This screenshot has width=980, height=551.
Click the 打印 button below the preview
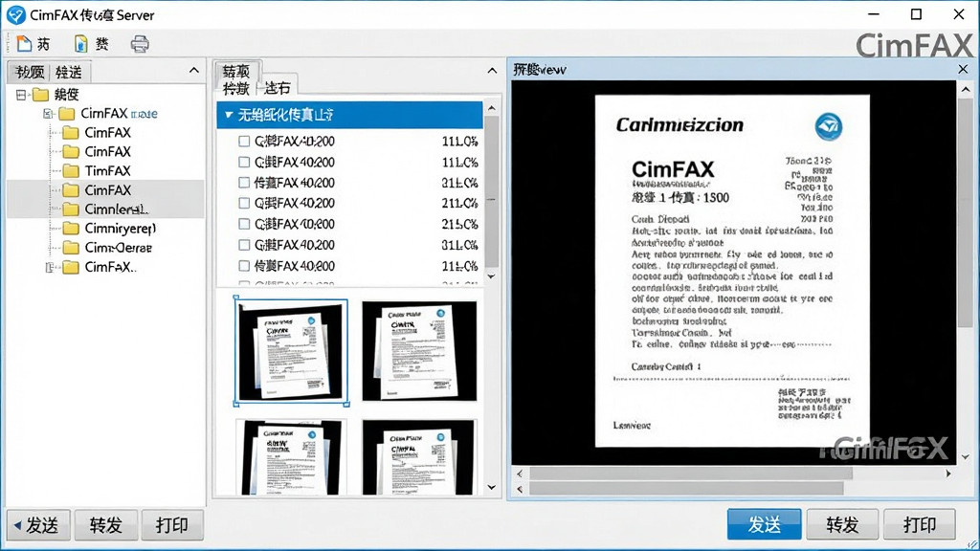pyautogui.click(x=920, y=524)
